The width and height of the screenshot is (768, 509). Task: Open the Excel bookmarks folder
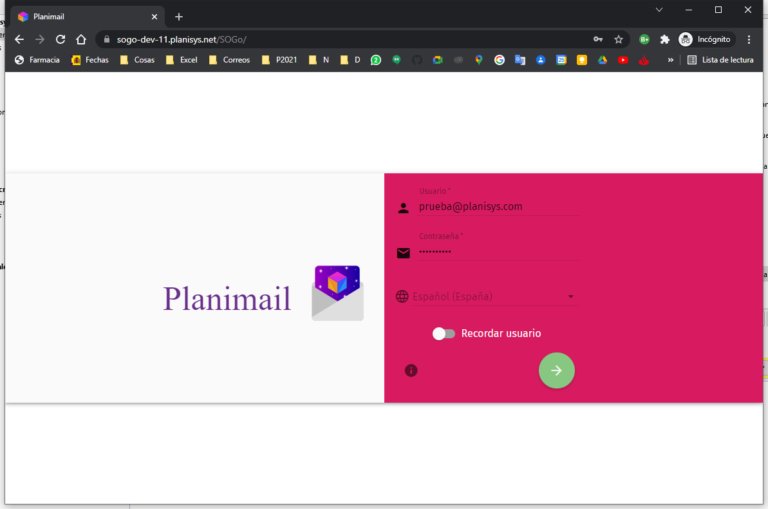click(x=181, y=60)
